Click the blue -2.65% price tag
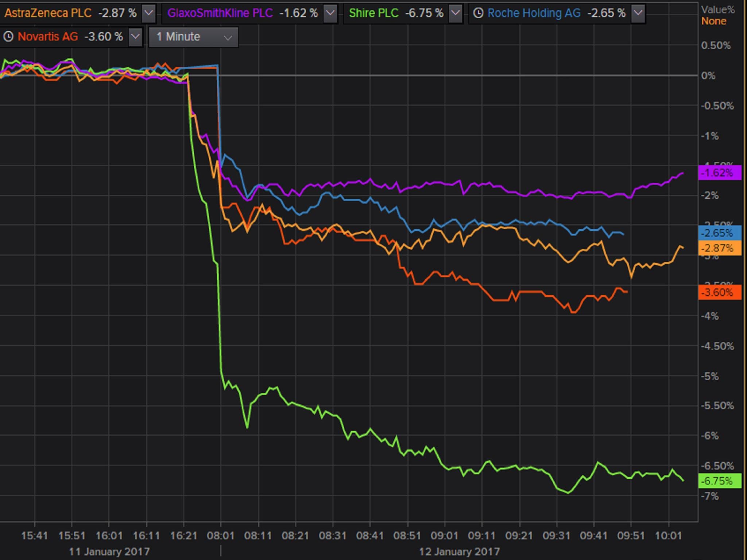The image size is (747, 560). click(x=719, y=233)
